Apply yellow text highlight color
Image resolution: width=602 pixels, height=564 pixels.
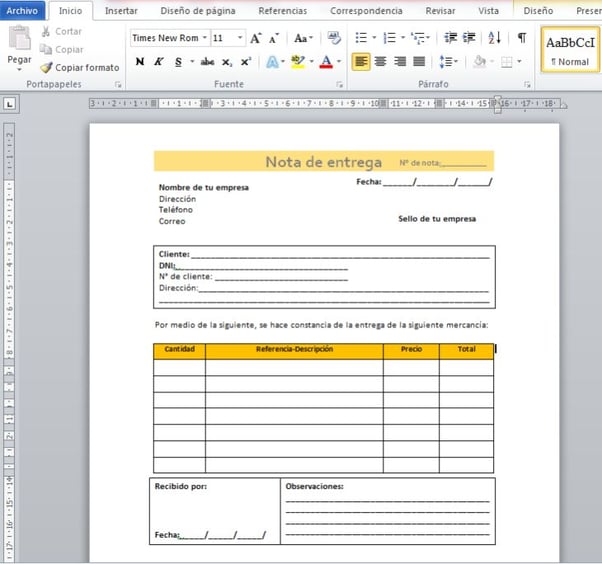[298, 61]
